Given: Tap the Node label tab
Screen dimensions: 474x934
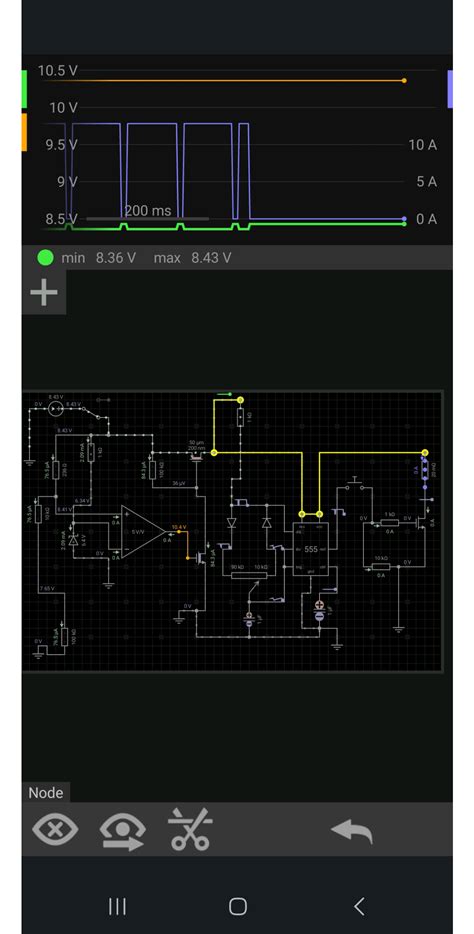Looking at the screenshot, I should [x=46, y=793].
